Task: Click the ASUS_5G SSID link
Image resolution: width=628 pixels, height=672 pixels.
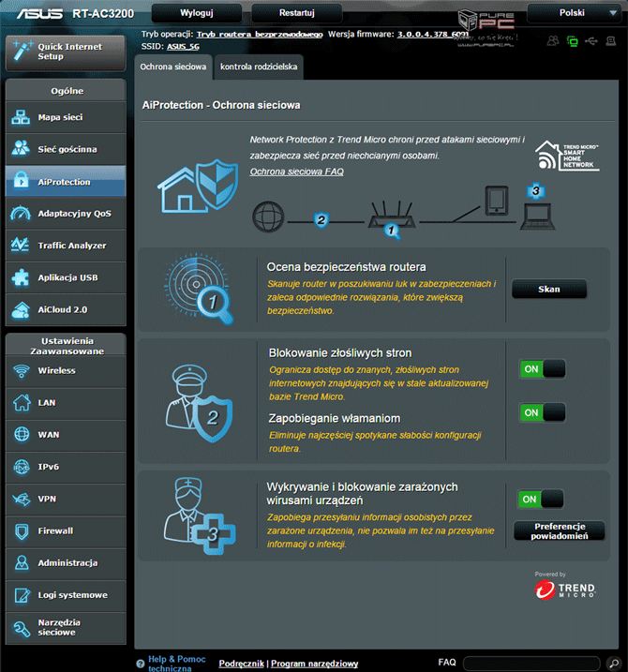Action: click(x=183, y=46)
